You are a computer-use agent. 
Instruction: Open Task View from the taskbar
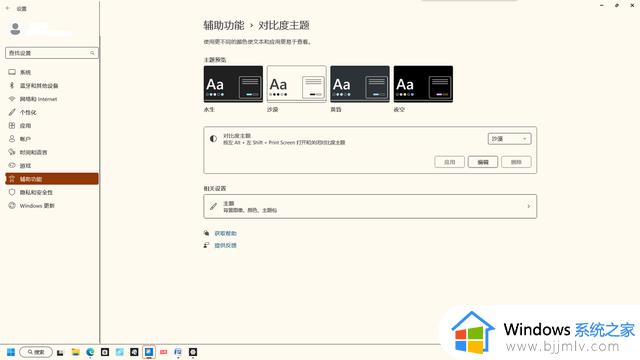pyautogui.click(x=60, y=352)
